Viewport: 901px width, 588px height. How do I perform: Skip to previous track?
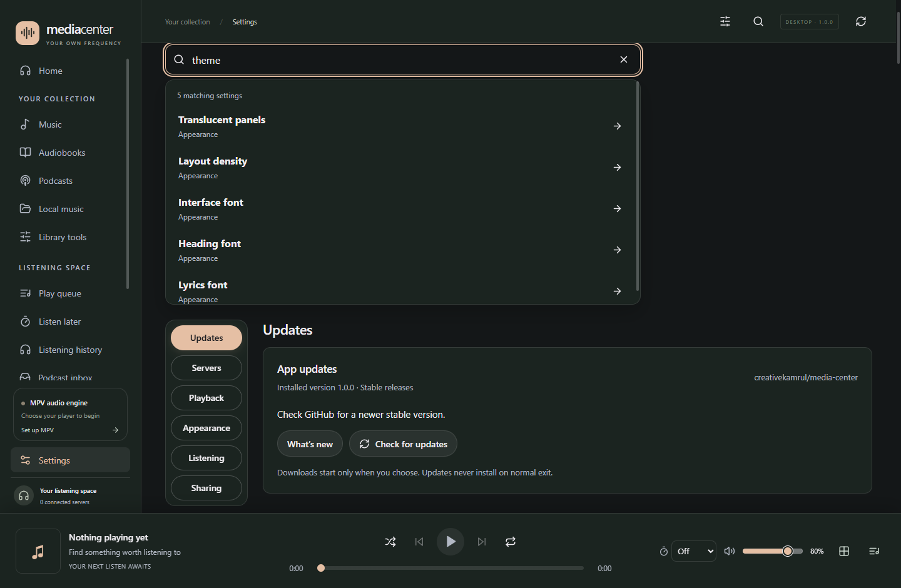coord(419,542)
